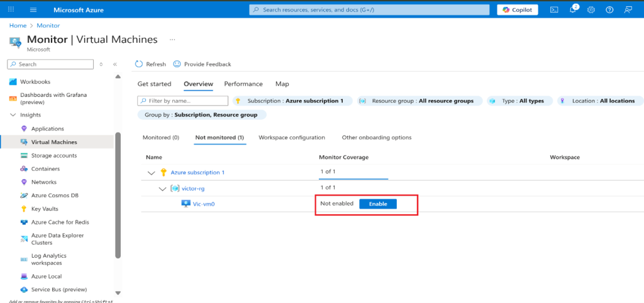Click the Workspace column header
Image resolution: width=644 pixels, height=303 pixels.
[565, 157]
